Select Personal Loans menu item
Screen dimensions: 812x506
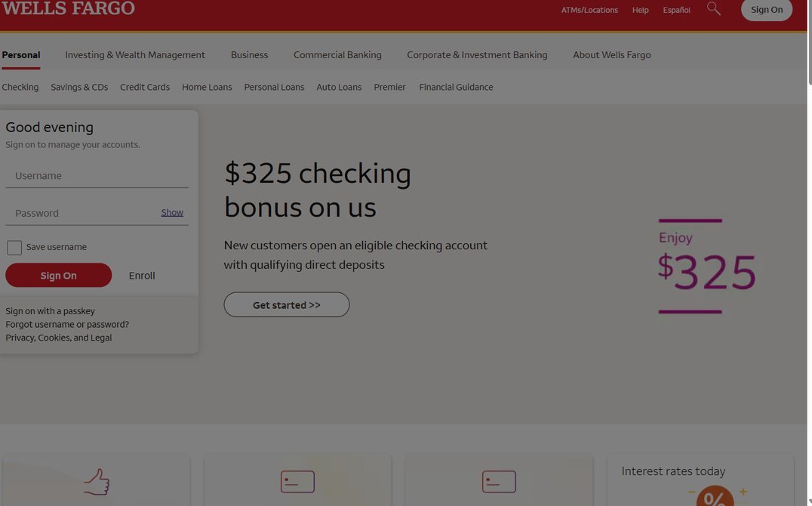point(275,87)
